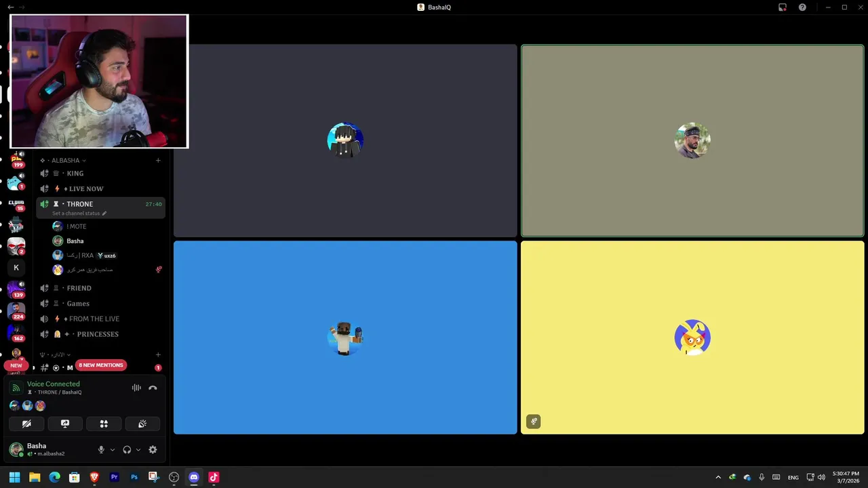This screenshot has height=488, width=868.
Task: Join the Games voice channel
Action: (x=100, y=304)
